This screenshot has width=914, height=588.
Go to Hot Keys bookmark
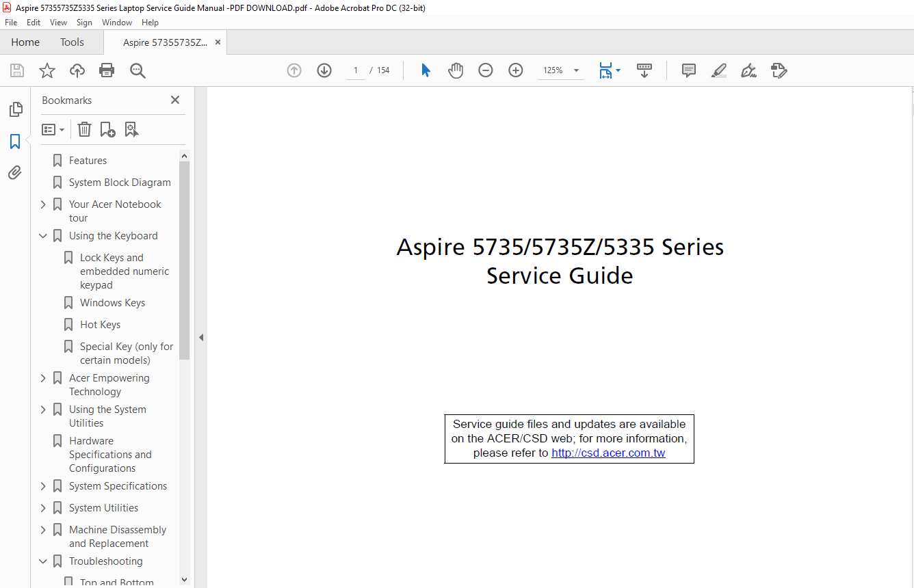tap(100, 325)
